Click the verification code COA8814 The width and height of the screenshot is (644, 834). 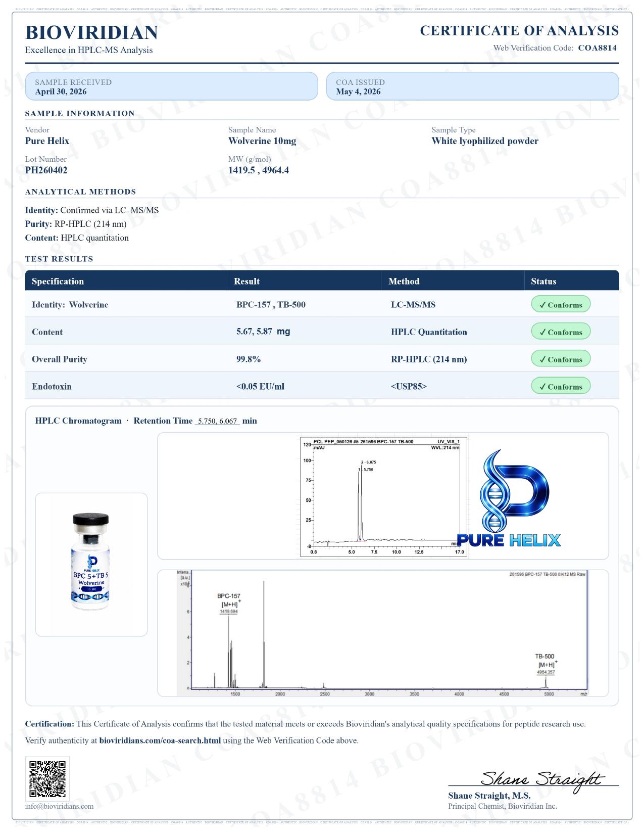pyautogui.click(x=597, y=48)
